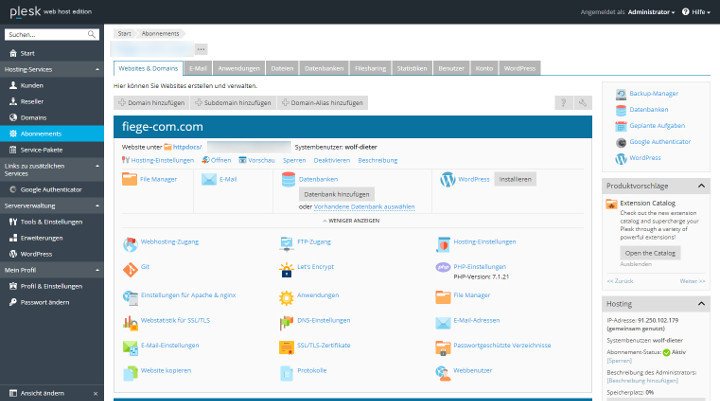
Task: Switch to the E-Mail tab
Action: tap(198, 68)
